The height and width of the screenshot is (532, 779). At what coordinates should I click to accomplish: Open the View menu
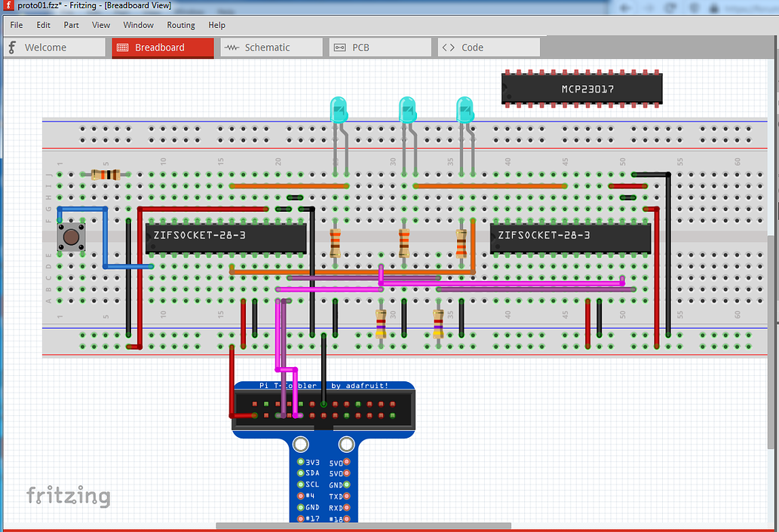coord(100,25)
